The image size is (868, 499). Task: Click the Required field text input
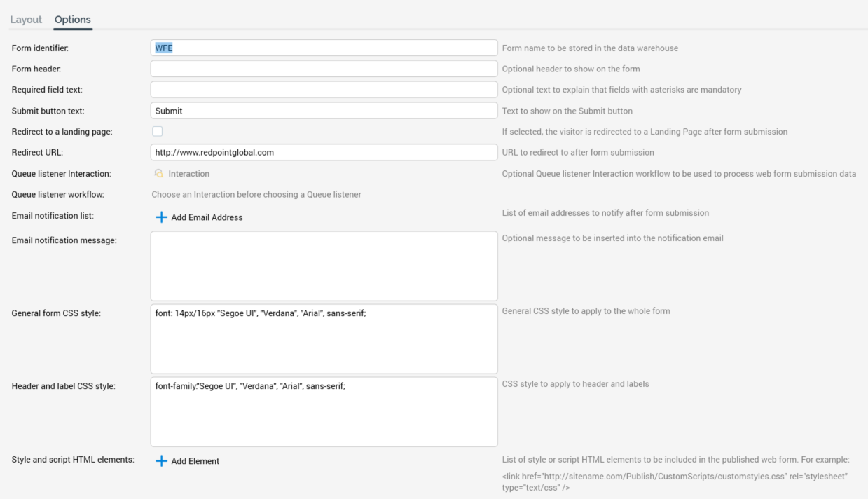[x=324, y=90]
